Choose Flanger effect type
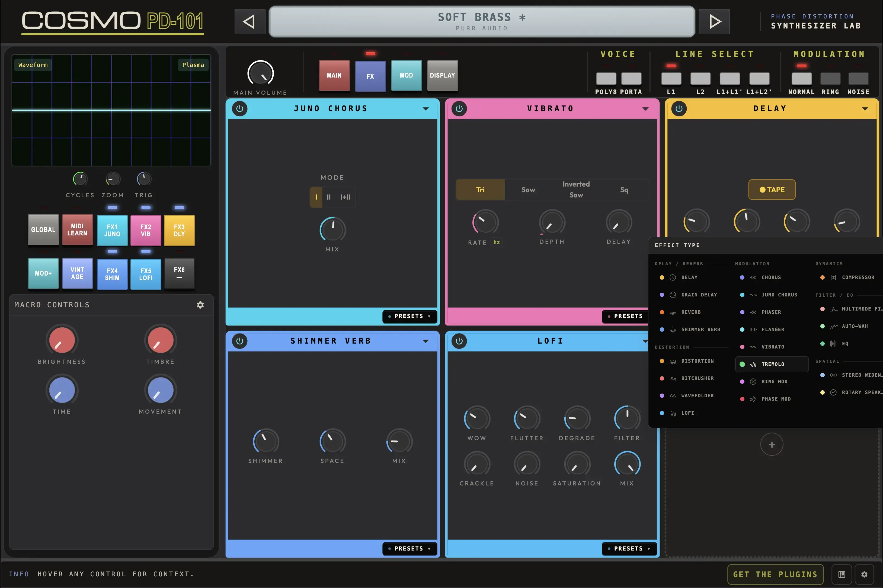The width and height of the screenshot is (883, 588). click(x=772, y=329)
